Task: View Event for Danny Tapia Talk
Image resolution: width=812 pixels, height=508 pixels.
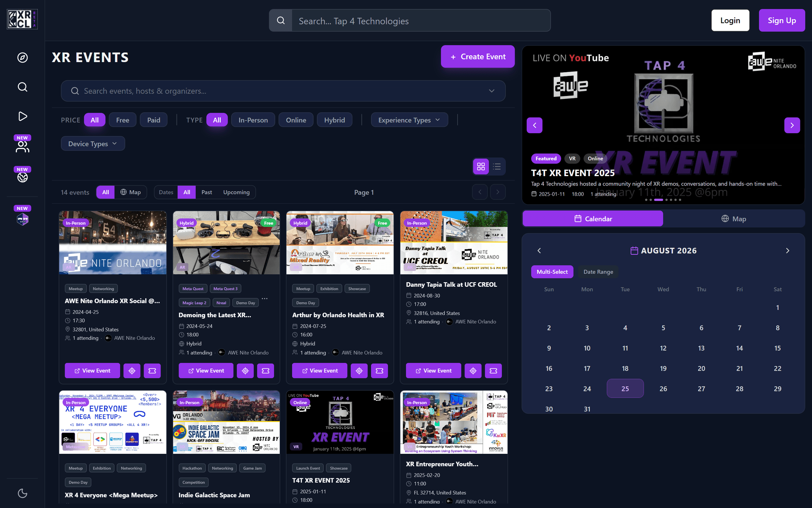Action: pyautogui.click(x=433, y=371)
